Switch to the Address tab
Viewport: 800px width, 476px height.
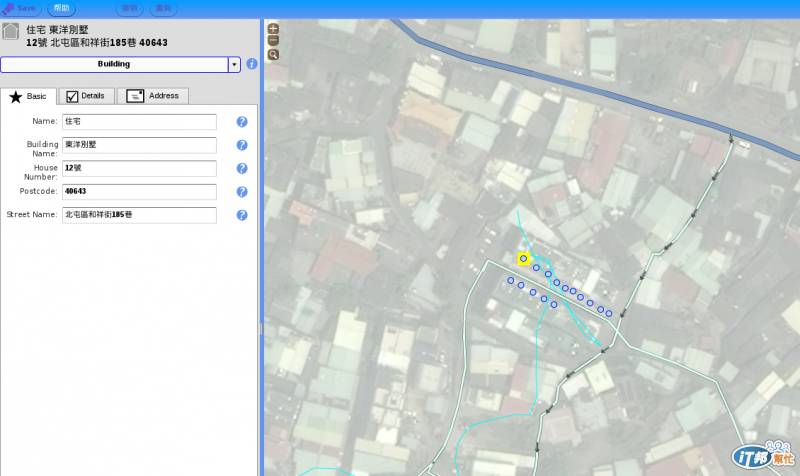click(153, 96)
